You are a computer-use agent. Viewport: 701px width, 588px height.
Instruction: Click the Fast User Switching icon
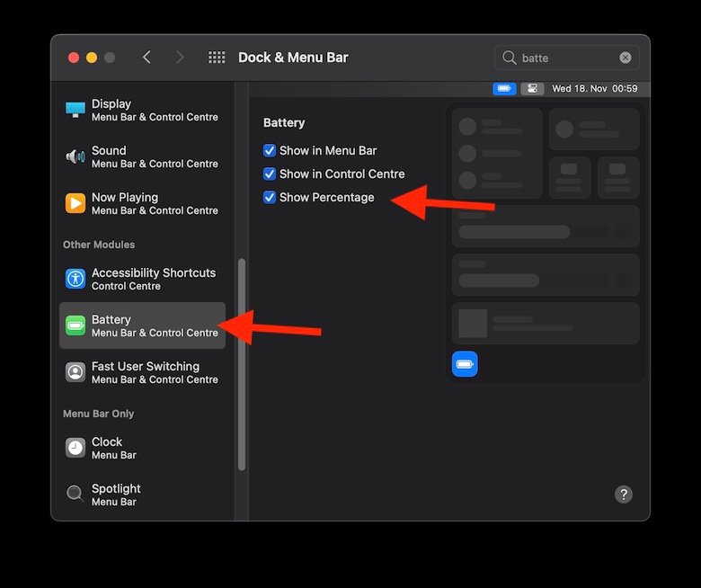(75, 372)
